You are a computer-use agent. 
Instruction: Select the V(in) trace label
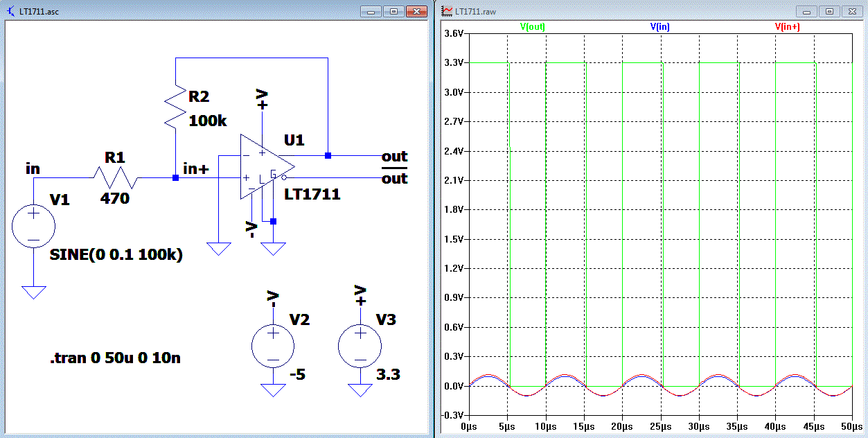pos(659,27)
